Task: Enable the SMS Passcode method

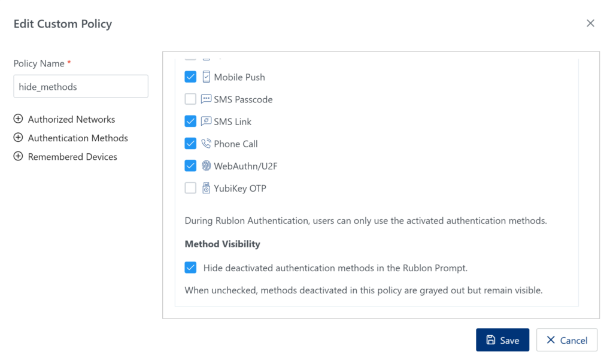Action: coord(190,99)
